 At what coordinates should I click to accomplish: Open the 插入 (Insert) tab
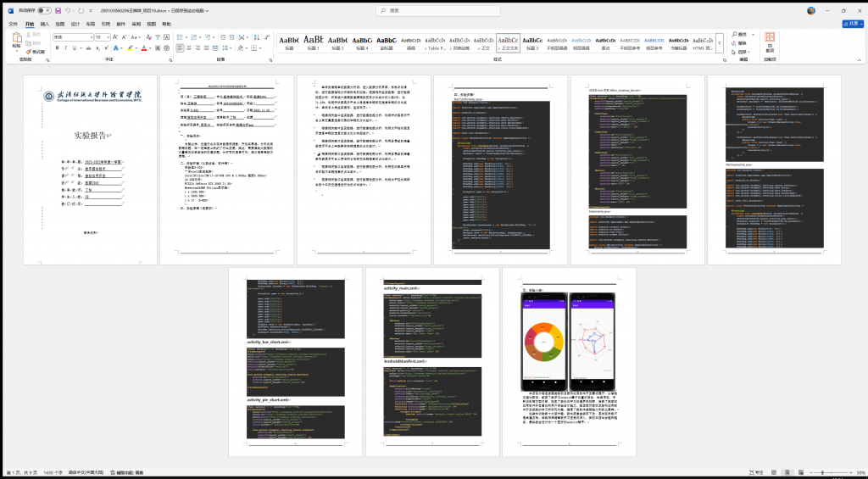(45, 24)
